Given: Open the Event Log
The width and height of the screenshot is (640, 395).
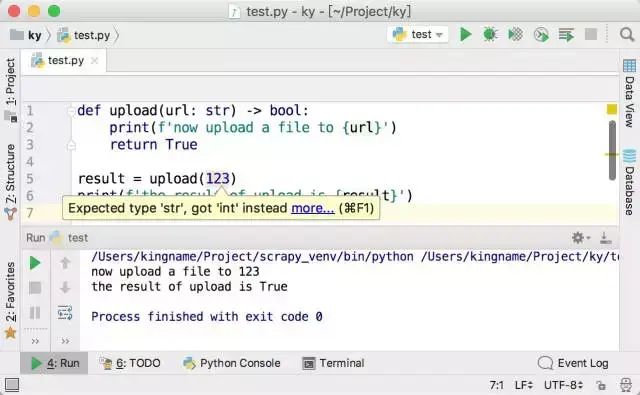Looking at the screenshot, I should (x=573, y=363).
